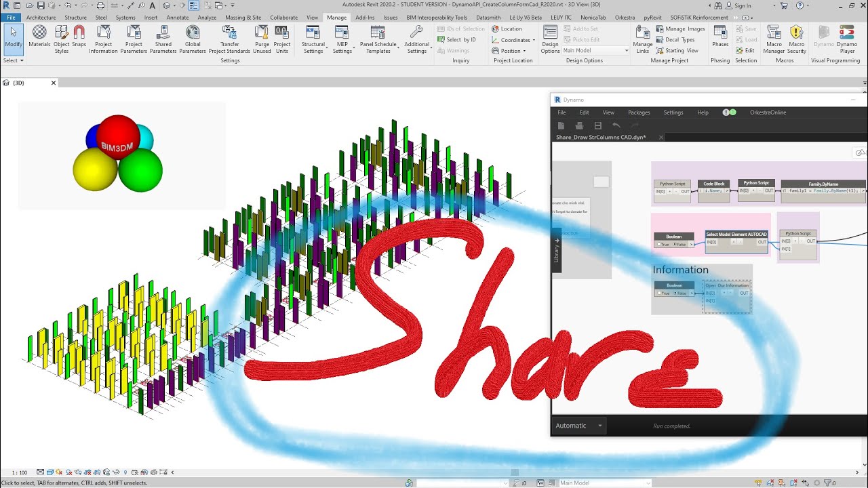Open Project Information
This screenshot has width=868, height=488.
pos(103,38)
